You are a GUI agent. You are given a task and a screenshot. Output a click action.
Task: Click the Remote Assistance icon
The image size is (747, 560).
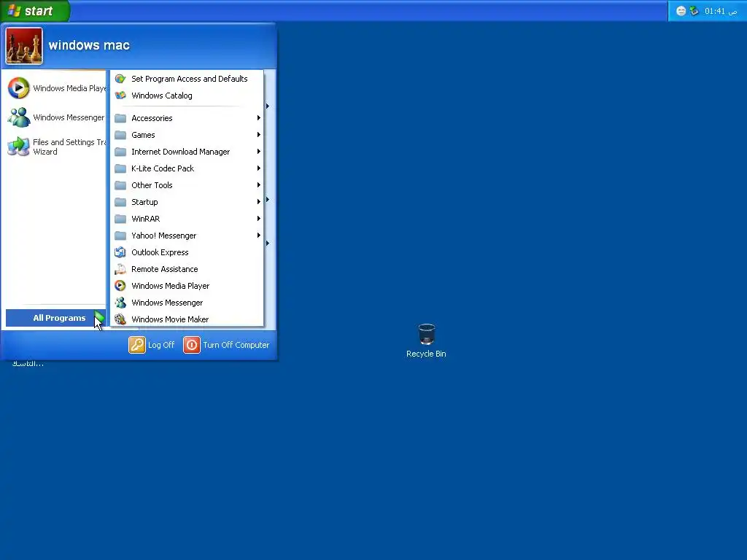point(120,269)
